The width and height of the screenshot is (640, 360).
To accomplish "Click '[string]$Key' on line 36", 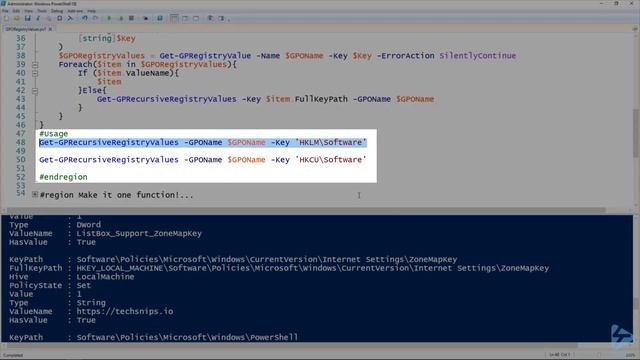I will click(x=107, y=38).
